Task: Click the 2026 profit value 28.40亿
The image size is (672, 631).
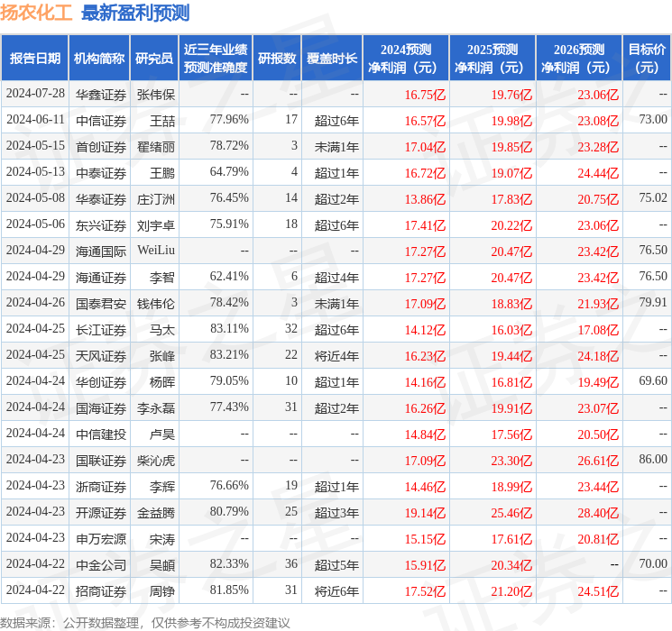Action: 598,513
